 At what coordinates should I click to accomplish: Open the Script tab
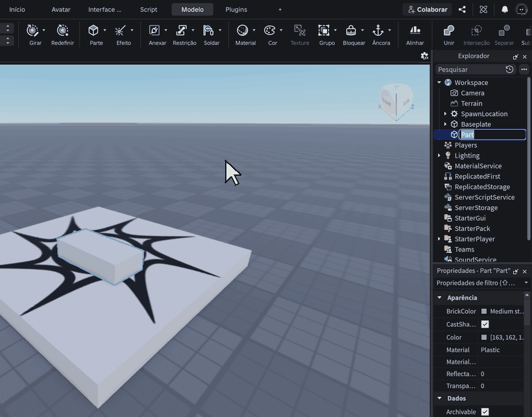pyautogui.click(x=149, y=10)
